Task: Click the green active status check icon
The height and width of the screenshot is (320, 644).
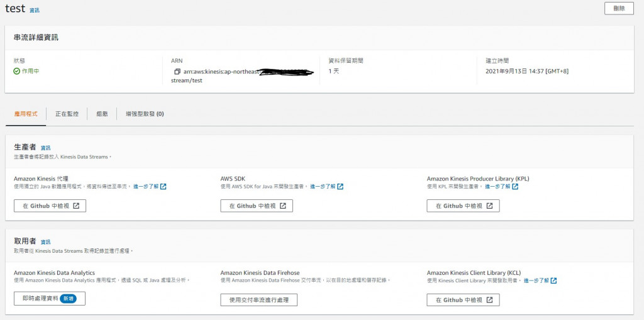Action: 17,71
